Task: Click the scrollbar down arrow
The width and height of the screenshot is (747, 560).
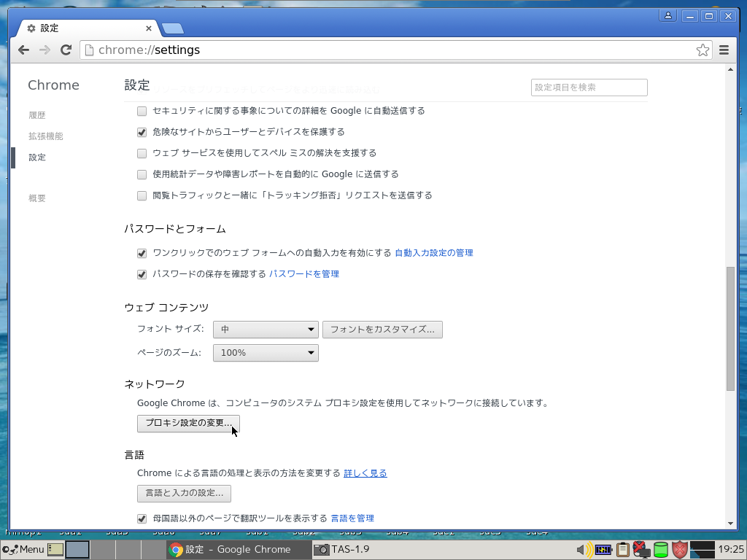Action: tap(730, 524)
